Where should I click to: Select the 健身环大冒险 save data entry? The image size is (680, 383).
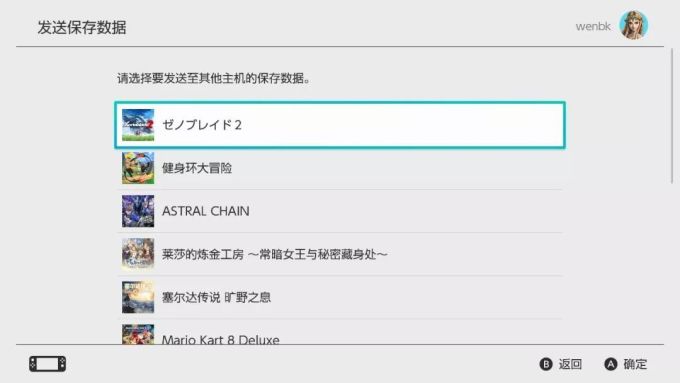(340, 168)
